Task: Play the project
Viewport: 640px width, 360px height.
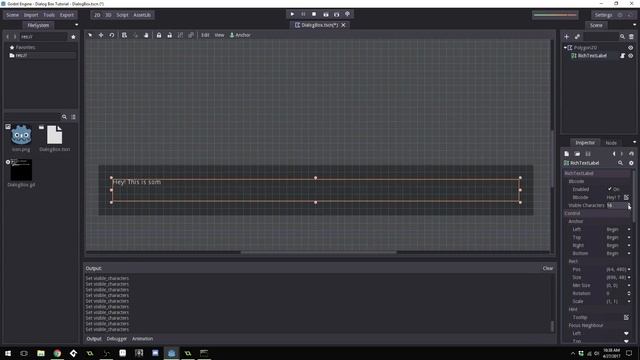Action: click(x=292, y=14)
